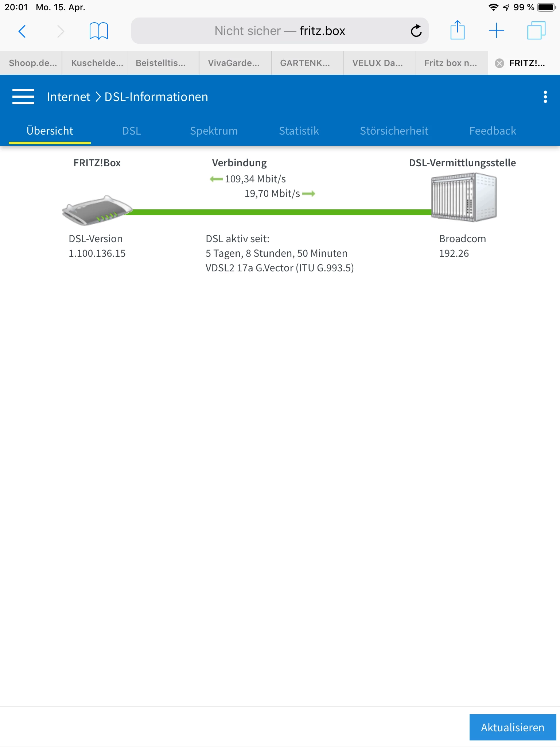Tap the battery indicator in status bar
The height and width of the screenshot is (747, 560).
click(547, 7)
